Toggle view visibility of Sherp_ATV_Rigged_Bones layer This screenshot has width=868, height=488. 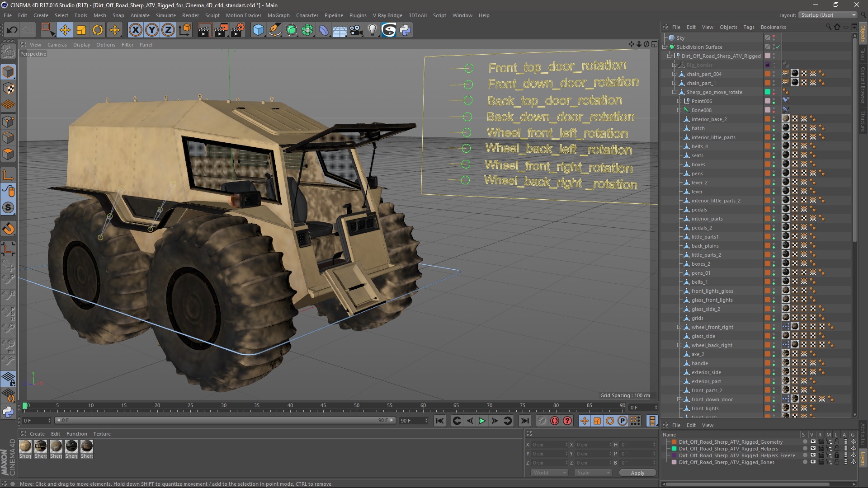pos(813,462)
